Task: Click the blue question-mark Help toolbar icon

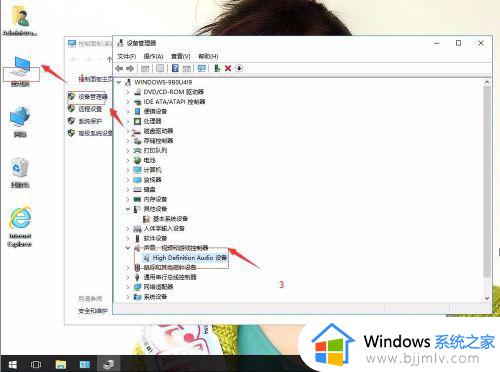Action: [175, 69]
